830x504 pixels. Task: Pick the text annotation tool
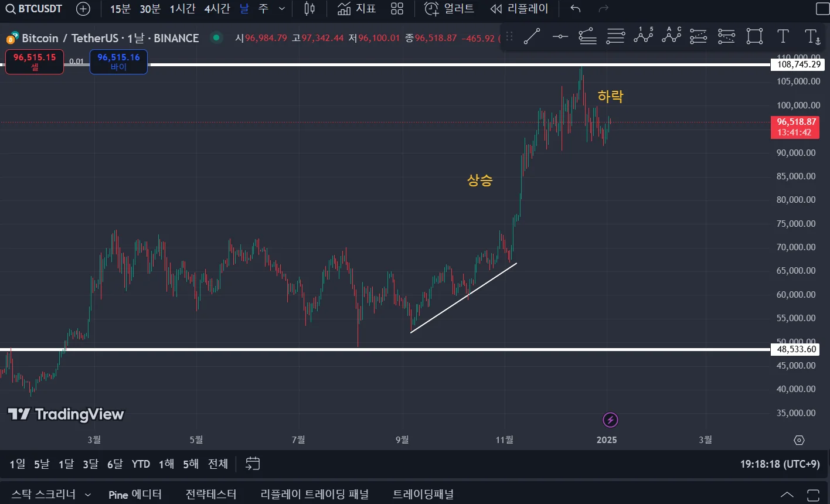783,36
